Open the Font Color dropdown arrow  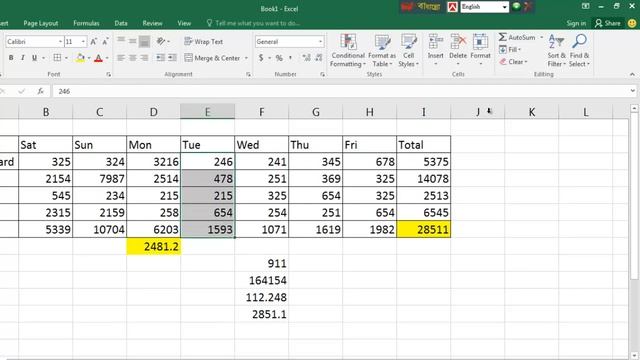point(107,58)
